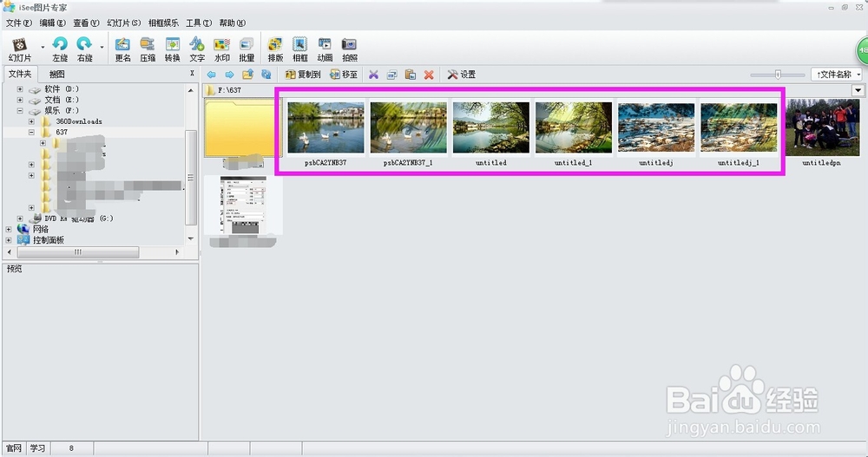This screenshot has height=457, width=868.
Task: Open the F:\637 path dropdown arrow
Action: click(x=858, y=90)
